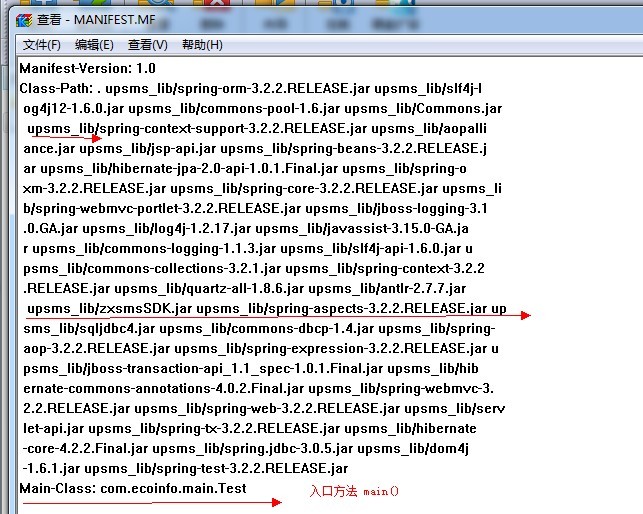The width and height of the screenshot is (643, 514).
Task: Click the 'Manifest-Version: 1.0' line
Action: coord(87,69)
